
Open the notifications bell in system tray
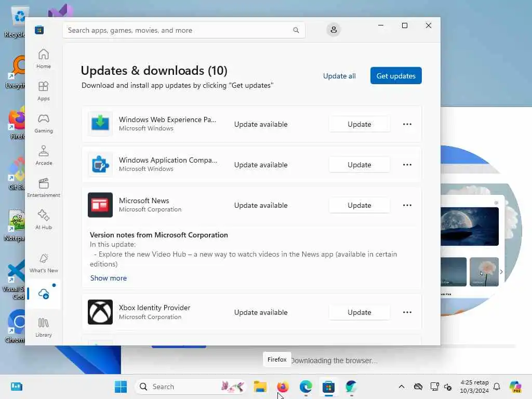(x=497, y=387)
